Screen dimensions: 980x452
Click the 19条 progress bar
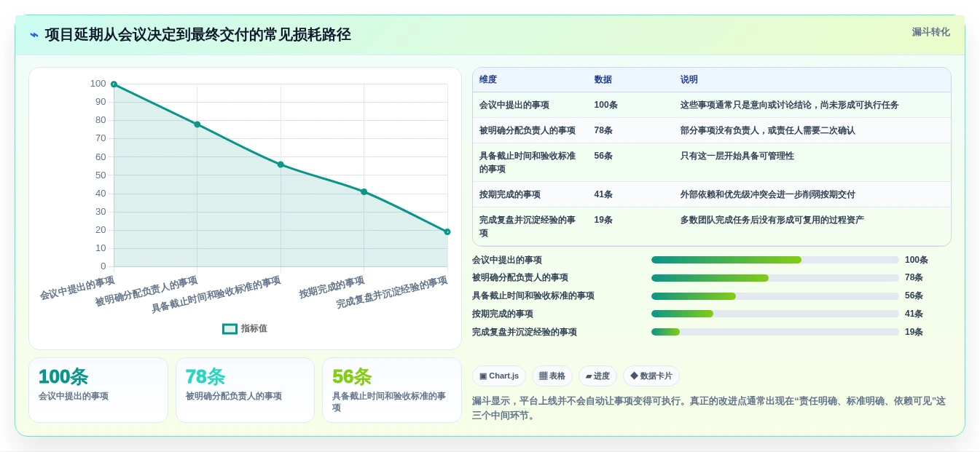775,332
